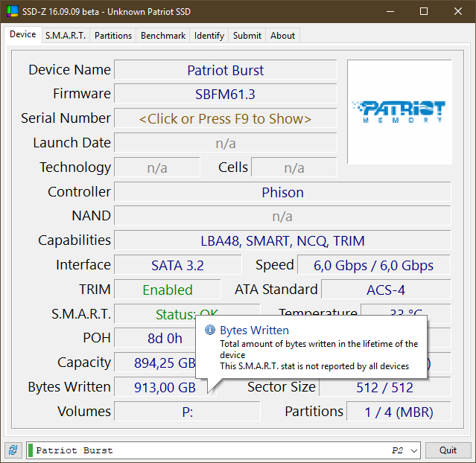Open the S.M.A.R.T. tab
Viewport: 476px width, 463px height.
click(x=66, y=36)
